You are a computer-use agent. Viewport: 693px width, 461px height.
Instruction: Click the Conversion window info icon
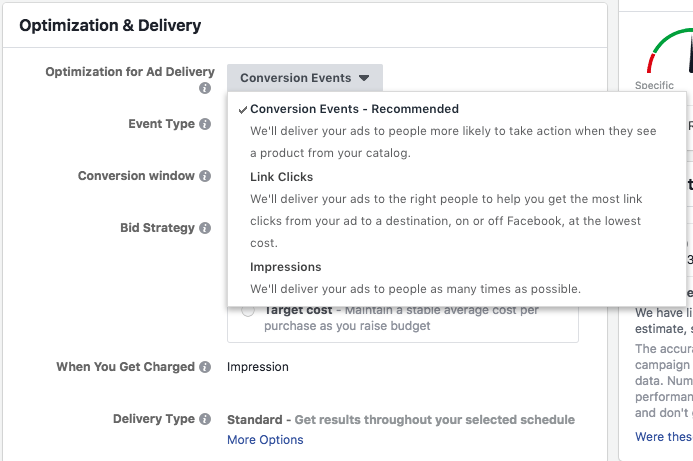205,176
